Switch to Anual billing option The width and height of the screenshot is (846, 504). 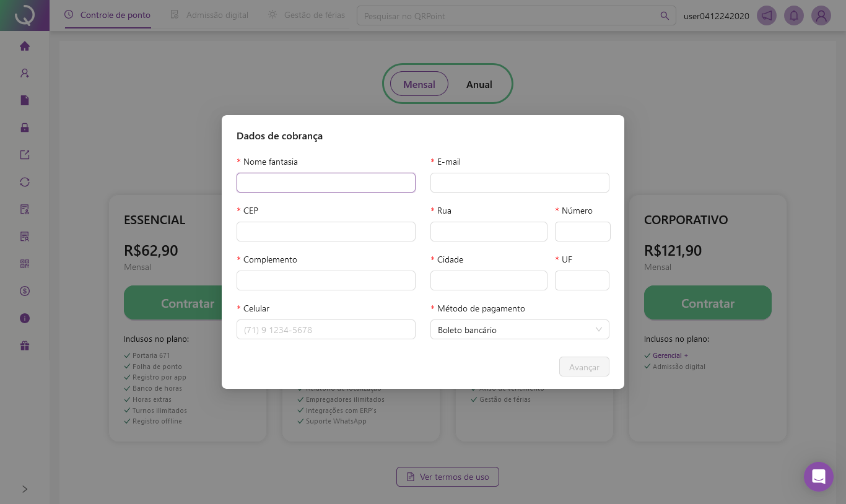(x=479, y=84)
